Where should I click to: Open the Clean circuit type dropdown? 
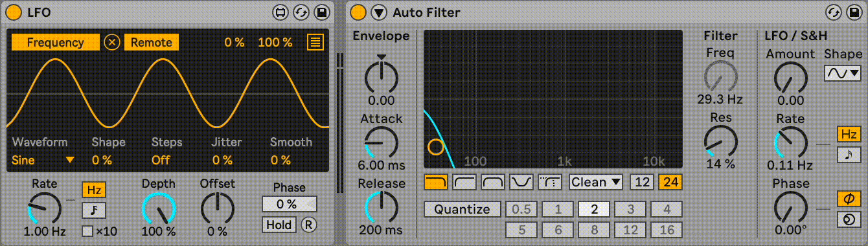click(596, 182)
